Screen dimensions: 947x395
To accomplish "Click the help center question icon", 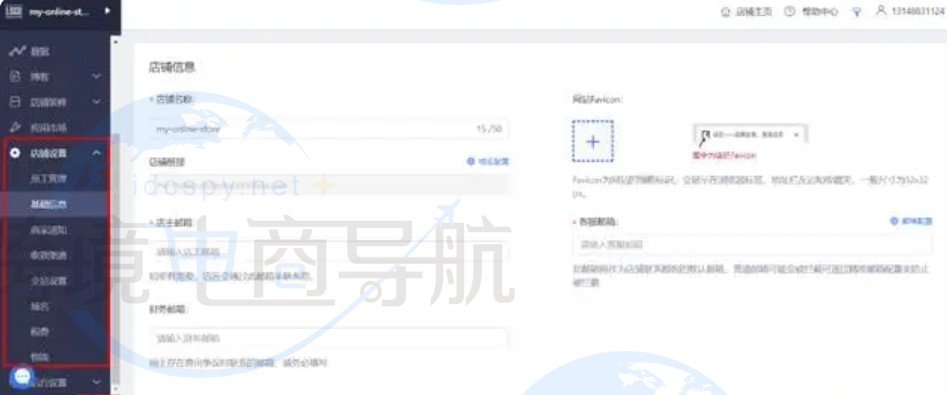I will [789, 12].
